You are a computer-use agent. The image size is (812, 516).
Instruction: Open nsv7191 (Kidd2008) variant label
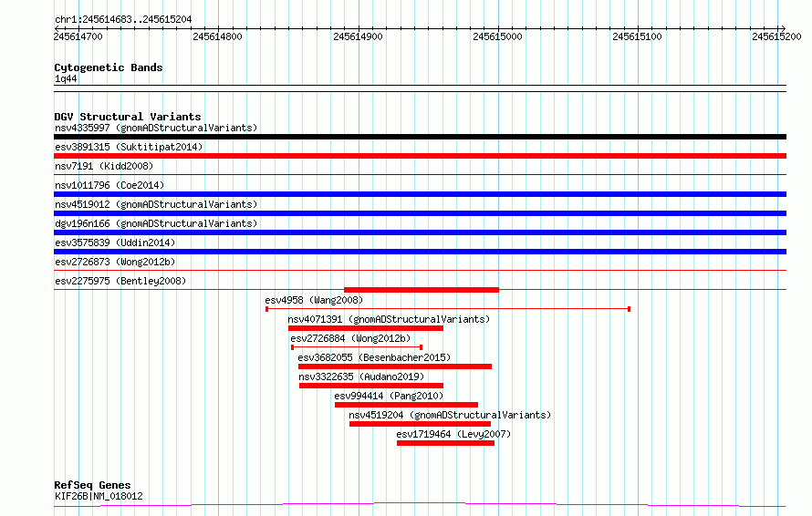pyautogui.click(x=104, y=166)
